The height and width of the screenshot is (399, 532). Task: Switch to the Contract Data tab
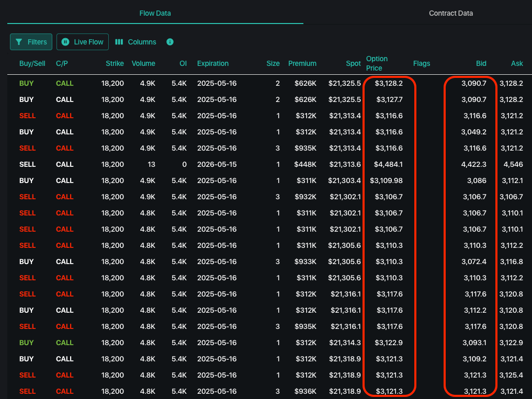(x=451, y=13)
